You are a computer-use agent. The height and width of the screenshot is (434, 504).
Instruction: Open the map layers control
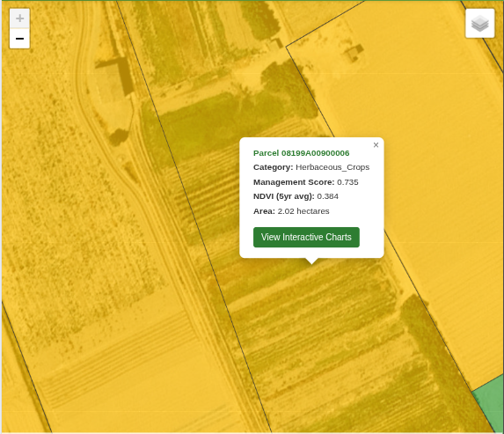point(480,24)
